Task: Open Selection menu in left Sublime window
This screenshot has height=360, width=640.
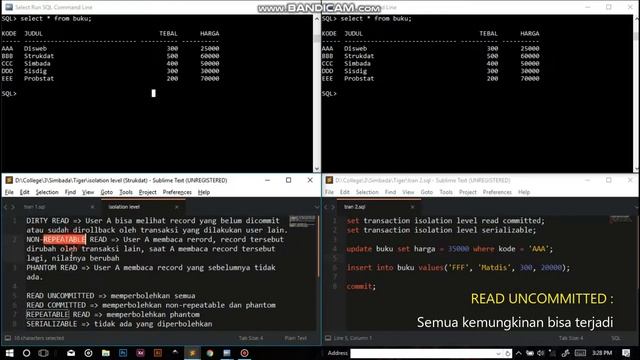Action: coord(47,192)
